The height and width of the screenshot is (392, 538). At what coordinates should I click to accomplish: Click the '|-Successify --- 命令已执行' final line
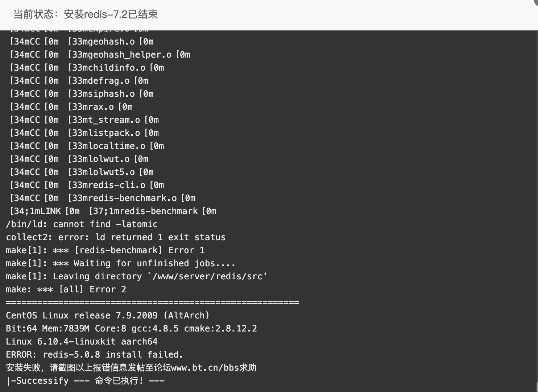pyautogui.click(x=86, y=381)
